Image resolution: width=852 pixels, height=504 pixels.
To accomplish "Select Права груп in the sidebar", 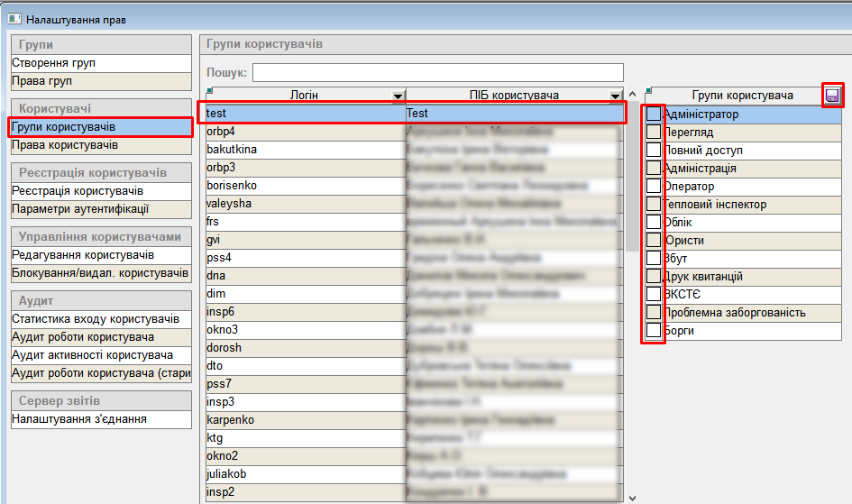I will (x=101, y=82).
